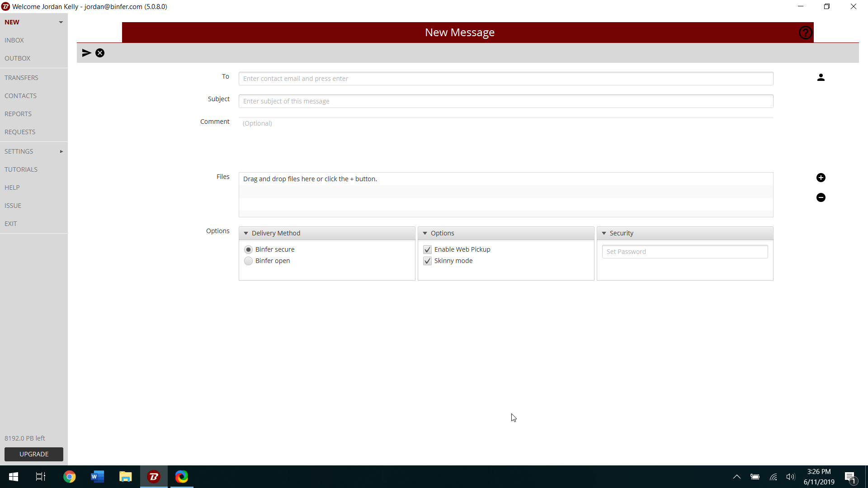Click the remove file minus icon
Screen dimensions: 868x488
tap(821, 197)
